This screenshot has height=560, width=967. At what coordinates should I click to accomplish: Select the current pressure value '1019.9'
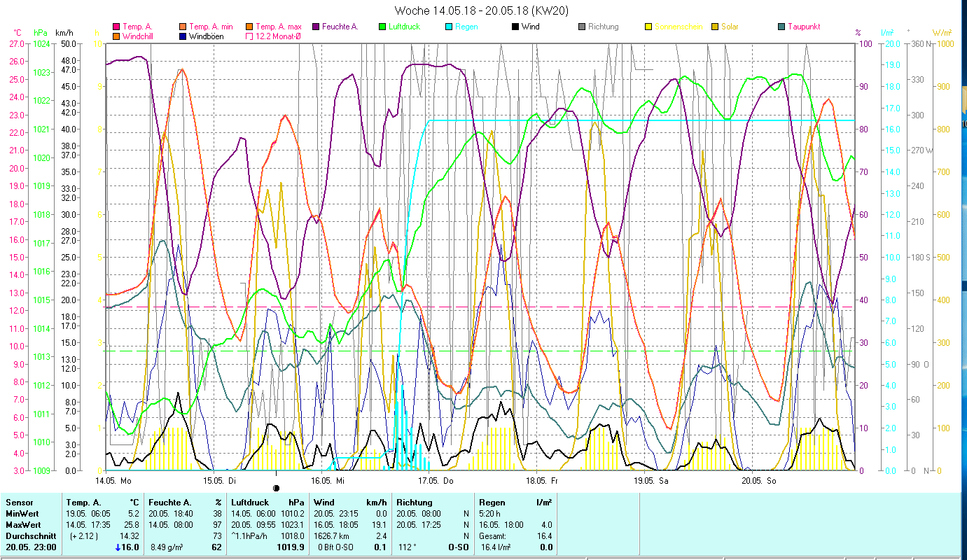290,547
